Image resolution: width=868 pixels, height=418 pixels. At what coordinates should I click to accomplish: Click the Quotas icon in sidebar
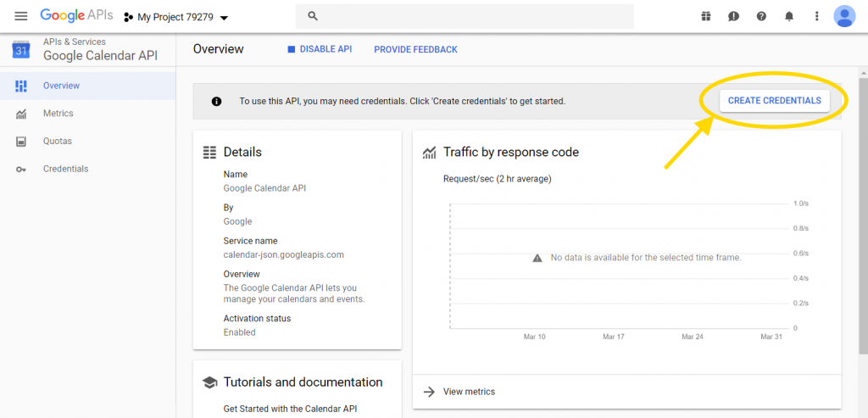point(21,142)
